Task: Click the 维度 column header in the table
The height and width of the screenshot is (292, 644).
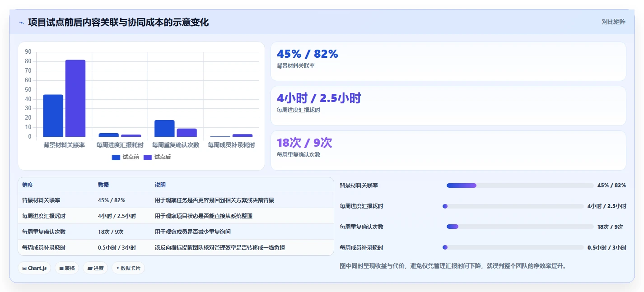Action: 28,185
